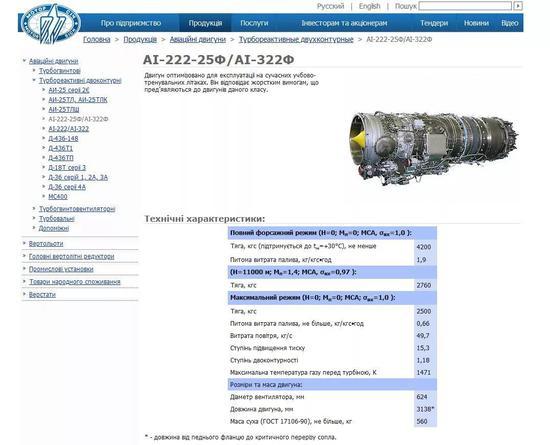This screenshot has height=445, width=550.
Task: Open the Послуги menu
Action: 254,23
